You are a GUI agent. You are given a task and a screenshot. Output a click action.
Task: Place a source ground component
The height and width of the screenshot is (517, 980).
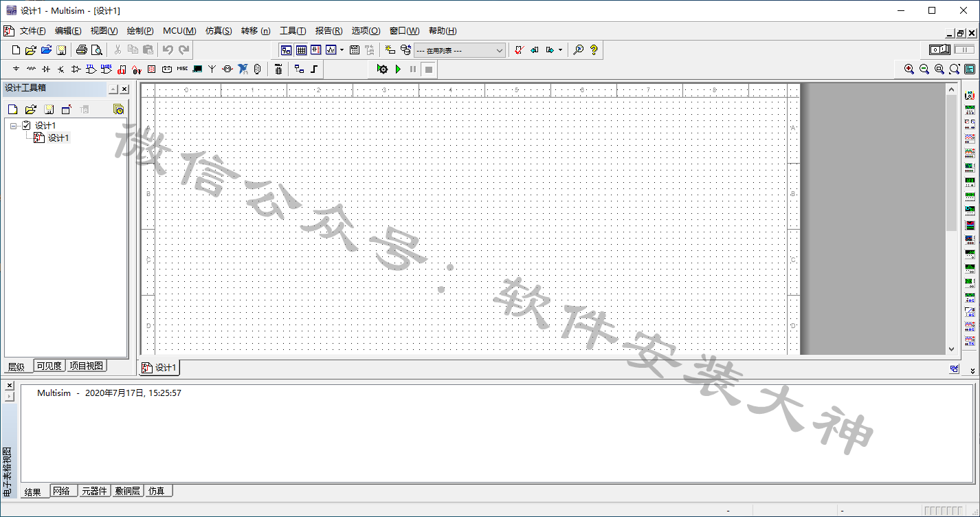[16, 69]
